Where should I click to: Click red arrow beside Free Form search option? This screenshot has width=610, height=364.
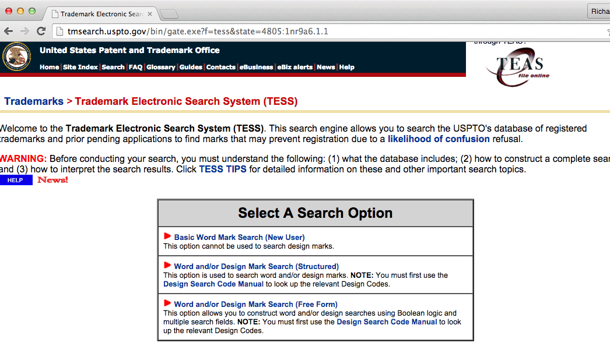[167, 303]
